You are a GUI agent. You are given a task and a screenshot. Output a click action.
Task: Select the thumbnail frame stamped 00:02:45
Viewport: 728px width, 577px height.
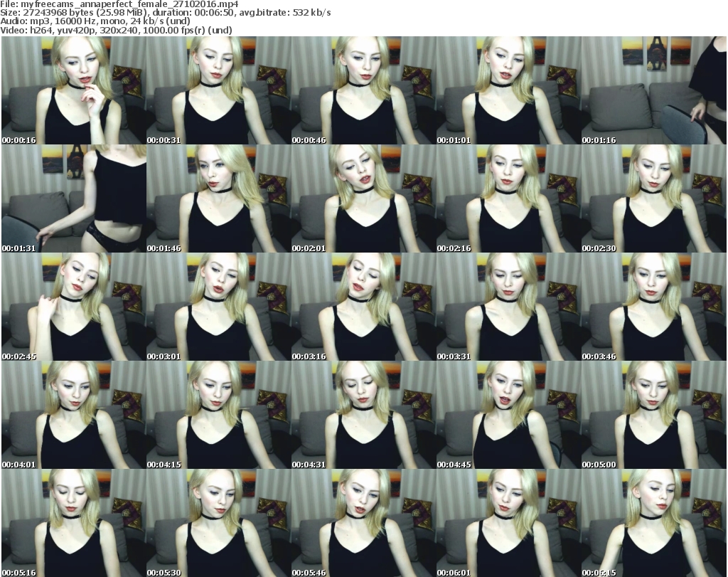coord(74,307)
